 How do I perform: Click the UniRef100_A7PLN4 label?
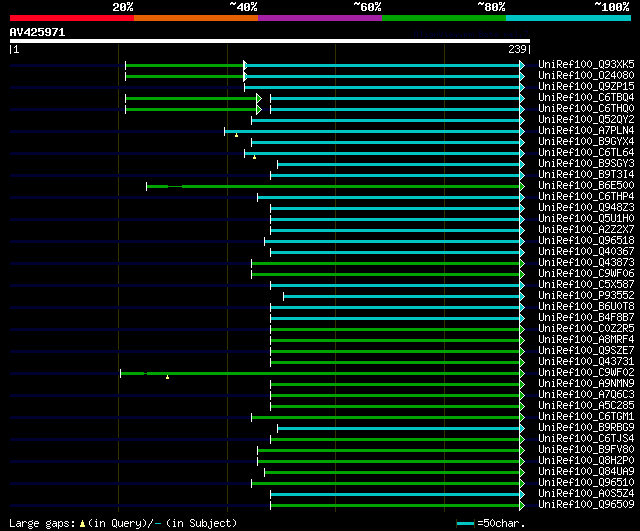point(586,131)
